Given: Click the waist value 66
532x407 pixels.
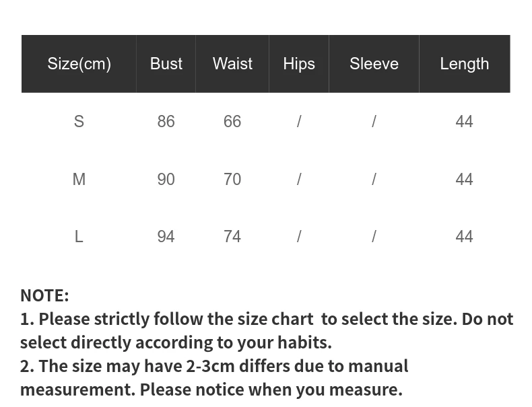Looking at the screenshot, I should click(232, 121).
